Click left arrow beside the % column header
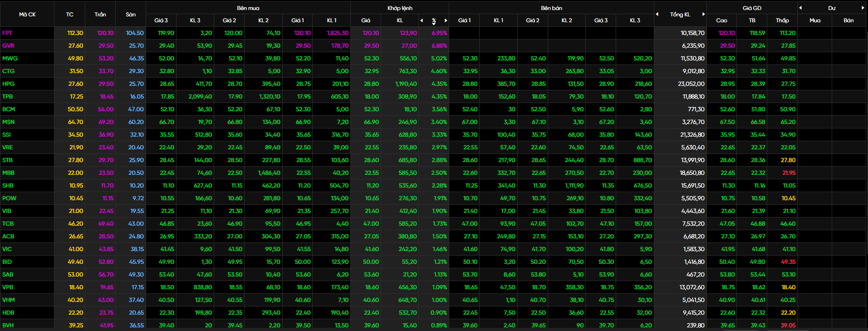Screen dimensions: 868x331 (422, 20)
